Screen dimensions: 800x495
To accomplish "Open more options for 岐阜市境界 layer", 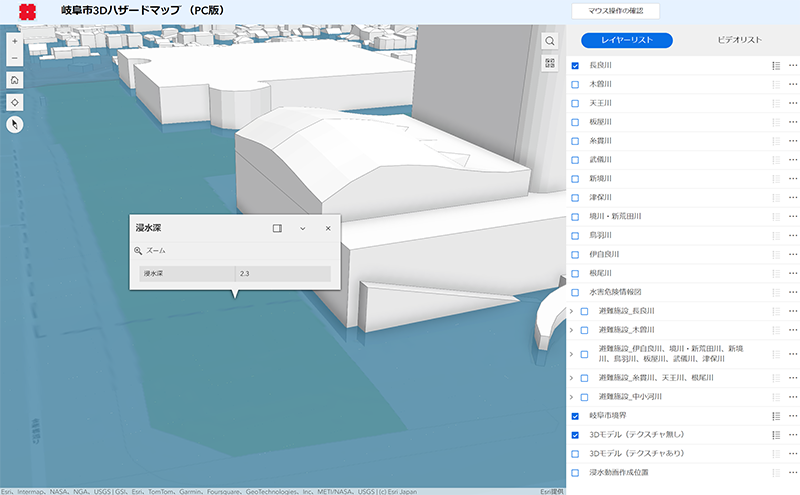I will click(x=792, y=416).
